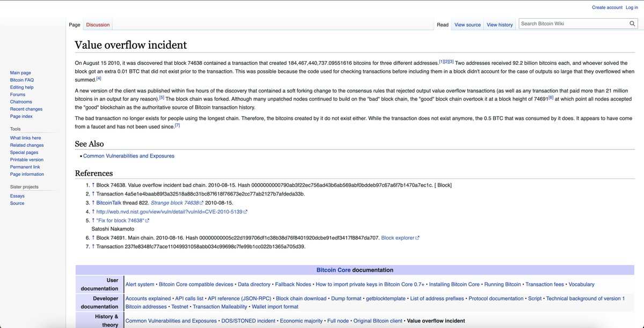Viewport: 644px width, 328px height.
Task: Open Wallet import format link
Action: point(275,307)
